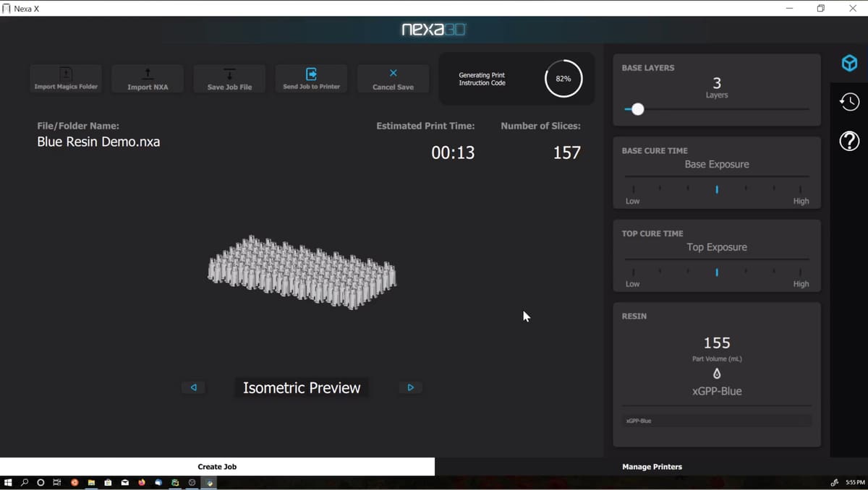The image size is (868, 490).
Task: Select the 3D model preview thumbnail
Action: [x=302, y=272]
